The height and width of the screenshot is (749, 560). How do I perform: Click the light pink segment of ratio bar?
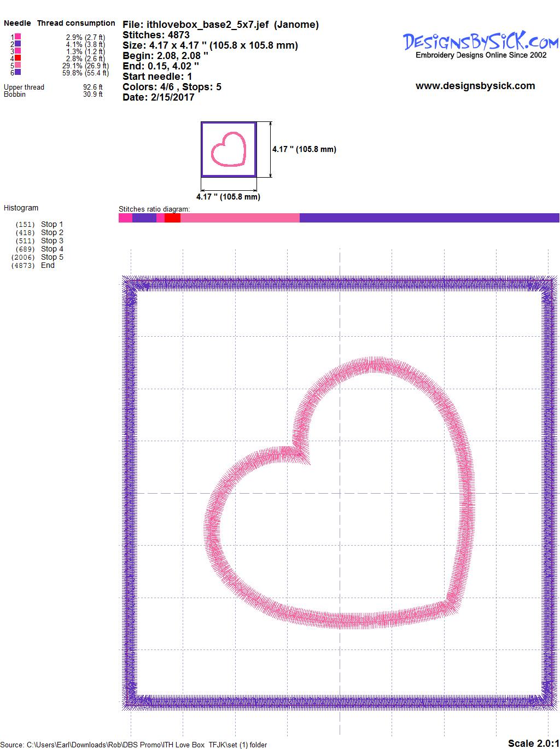click(240, 218)
